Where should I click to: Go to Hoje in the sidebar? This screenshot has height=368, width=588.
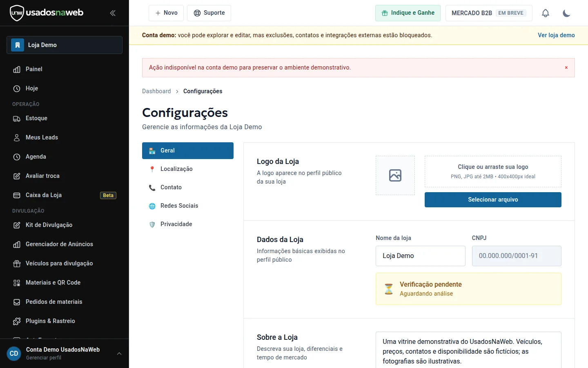(x=65, y=88)
